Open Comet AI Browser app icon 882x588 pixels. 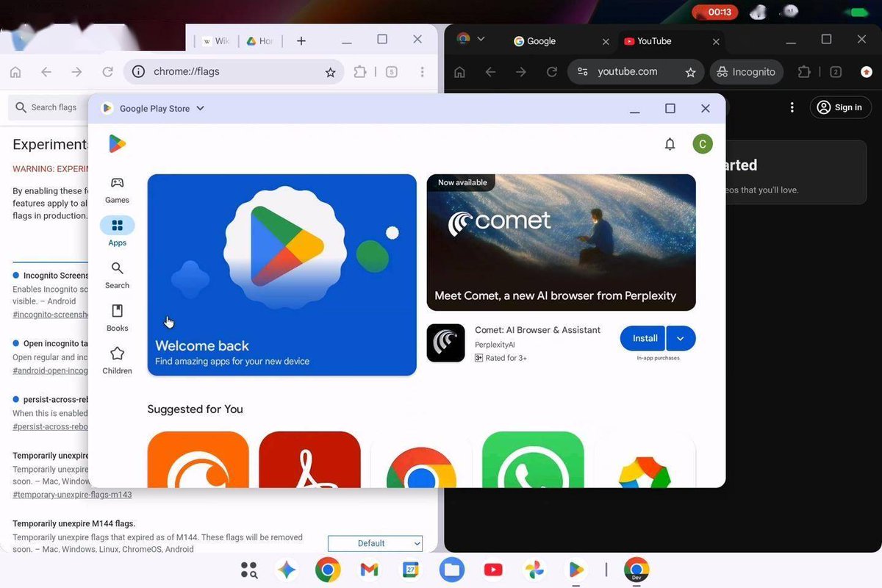click(445, 343)
